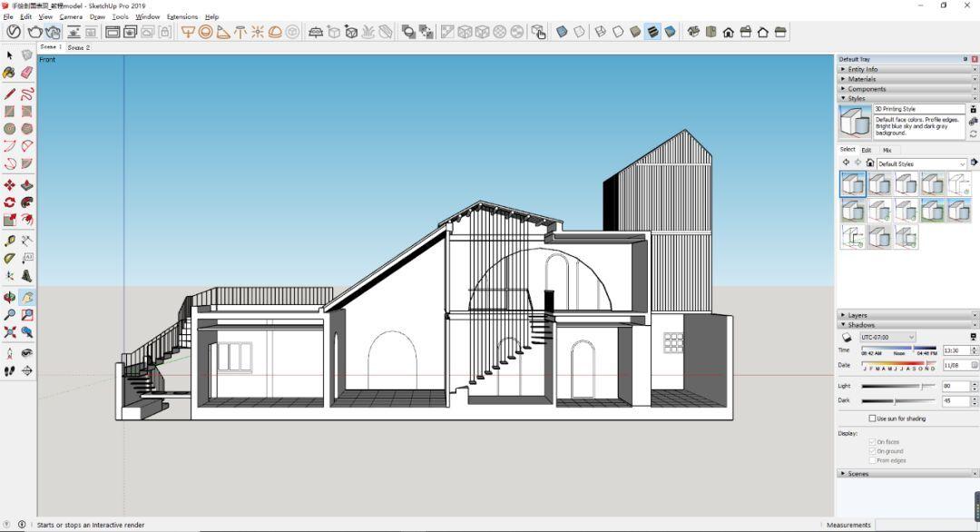
Task: Open the V-Ray Asset Editor icon
Action: (14, 32)
